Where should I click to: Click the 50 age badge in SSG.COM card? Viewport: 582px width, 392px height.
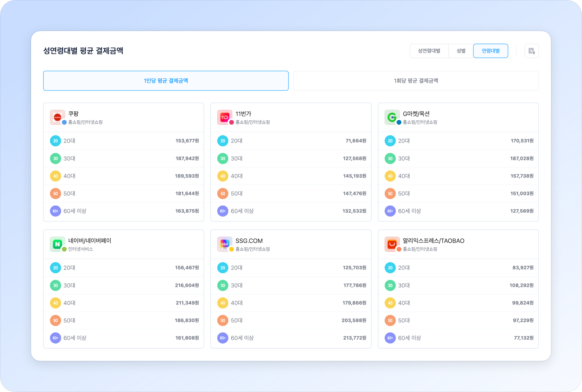(223, 321)
